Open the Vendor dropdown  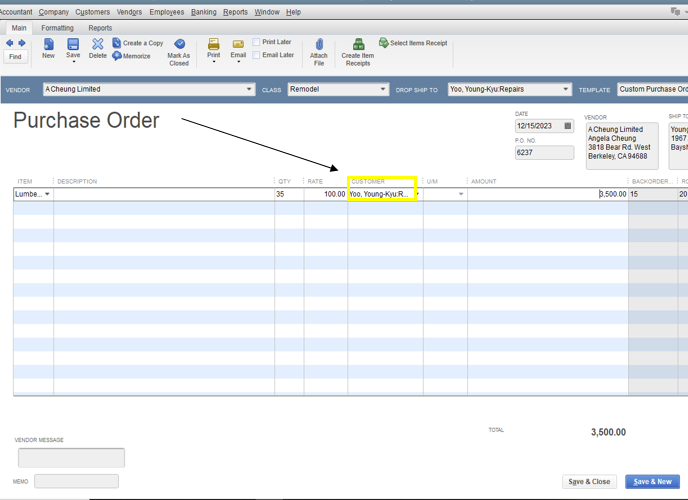click(x=249, y=89)
